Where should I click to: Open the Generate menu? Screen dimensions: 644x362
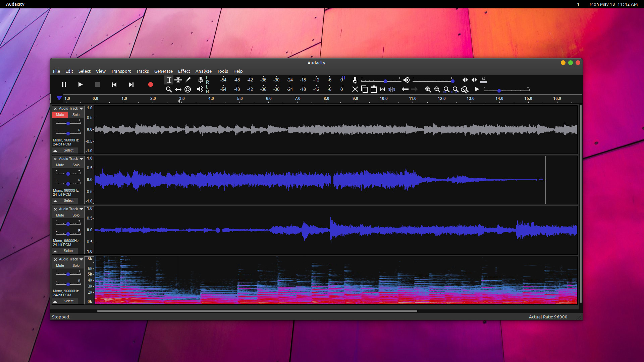click(163, 71)
